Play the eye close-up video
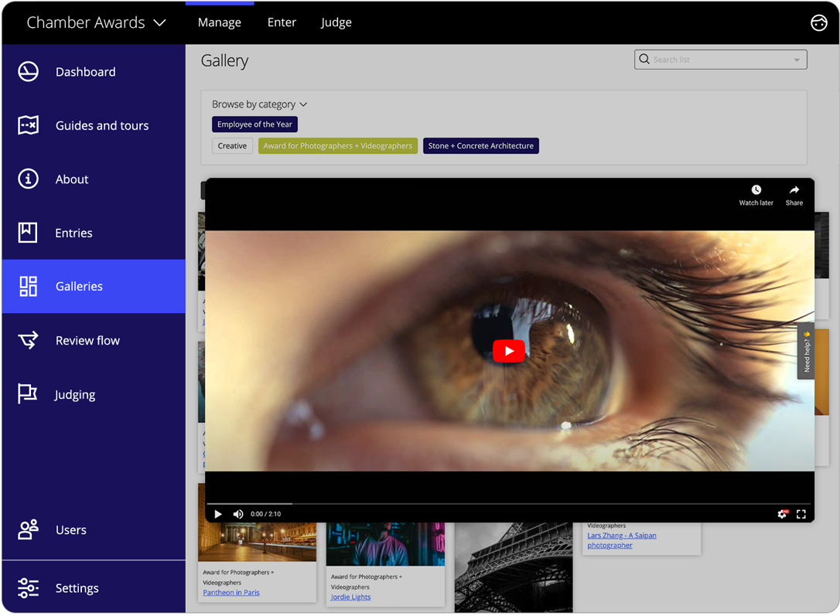This screenshot has width=840, height=616. 509,350
